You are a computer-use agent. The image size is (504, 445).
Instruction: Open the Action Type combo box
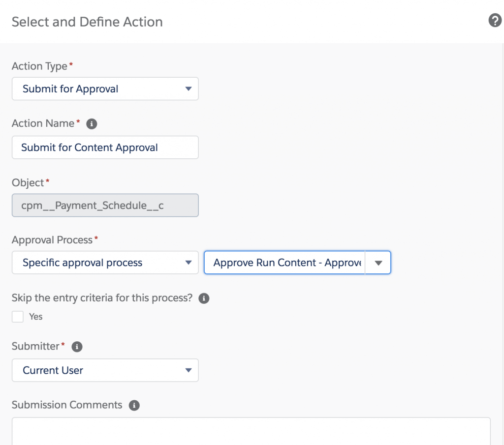tap(105, 89)
